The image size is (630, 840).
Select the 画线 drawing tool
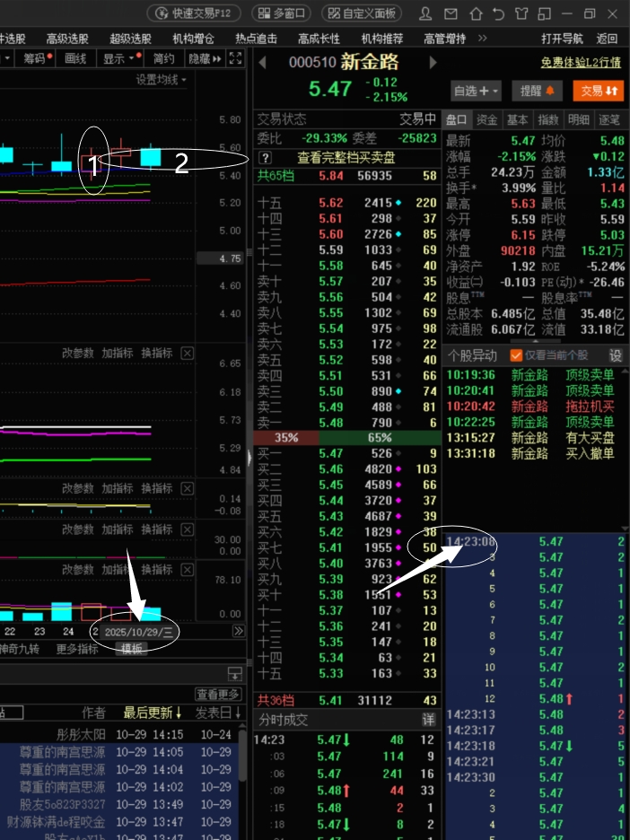tap(75, 58)
